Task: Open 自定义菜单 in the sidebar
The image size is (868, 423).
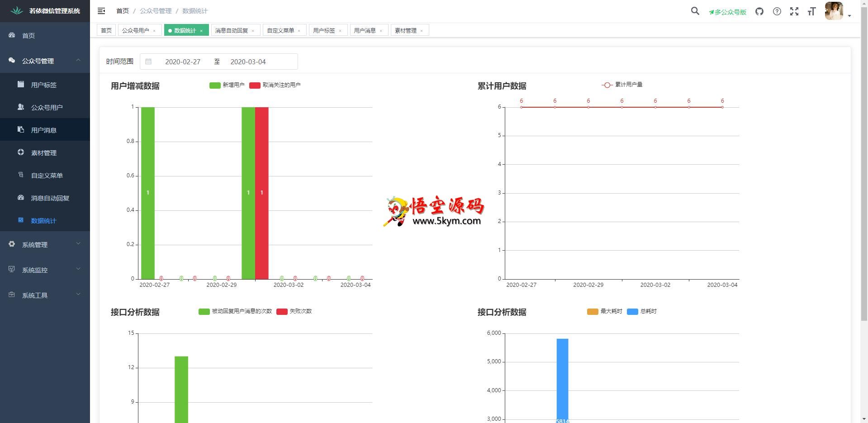Action: point(45,175)
